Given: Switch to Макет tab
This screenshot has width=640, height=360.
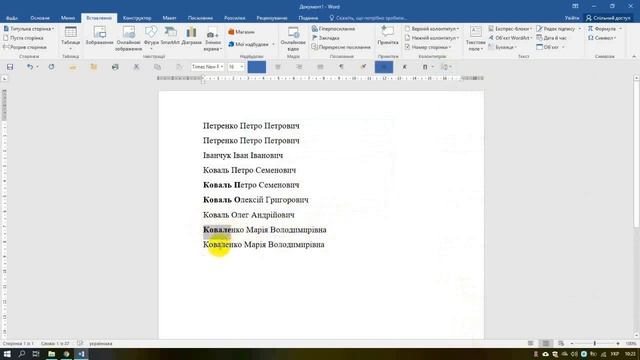Looking at the screenshot, I should [x=169, y=18].
